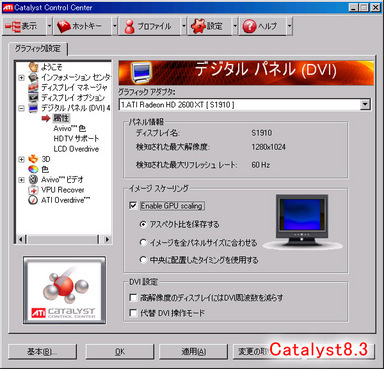Click the 基本(B)... button
This screenshot has width=384, height=369.
pyautogui.click(x=42, y=352)
